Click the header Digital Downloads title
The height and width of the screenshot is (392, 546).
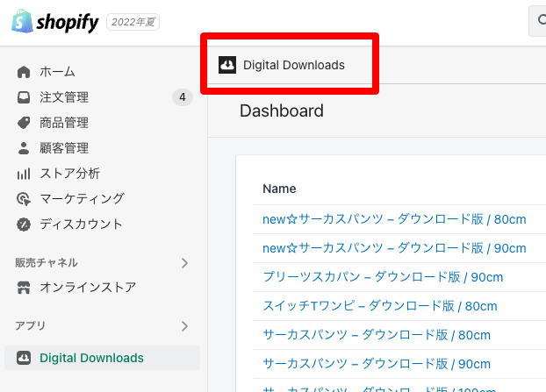tap(294, 65)
